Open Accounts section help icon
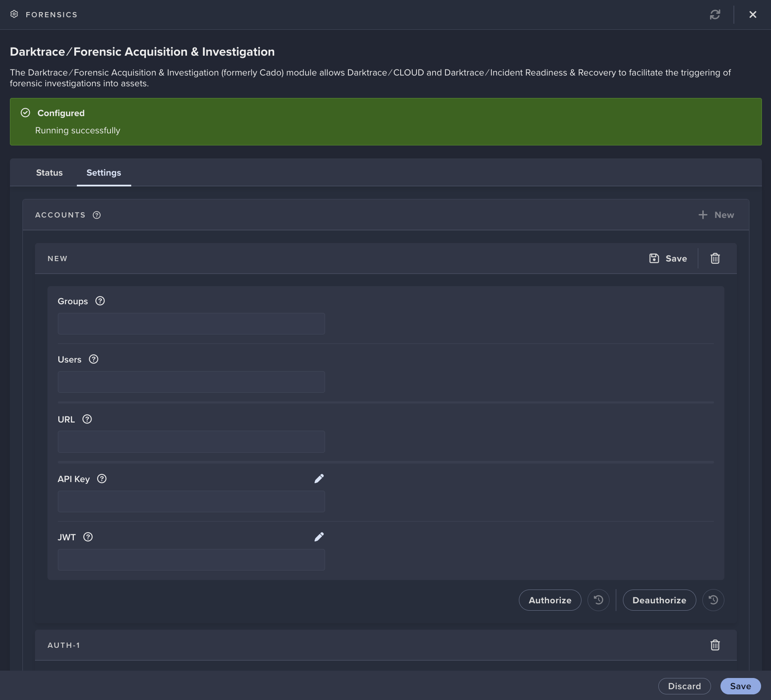Image resolution: width=771 pixels, height=700 pixels. coord(97,215)
